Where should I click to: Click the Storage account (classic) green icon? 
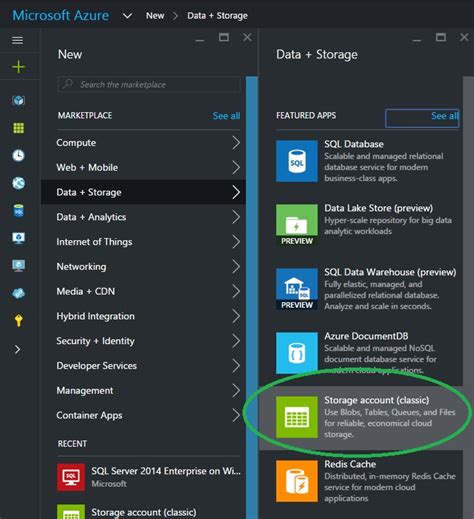[297, 417]
